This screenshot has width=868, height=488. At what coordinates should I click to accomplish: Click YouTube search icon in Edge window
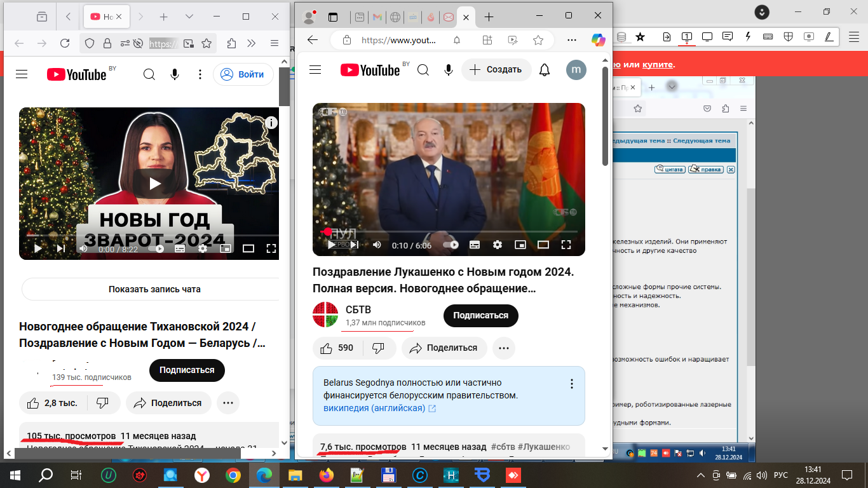click(x=423, y=70)
